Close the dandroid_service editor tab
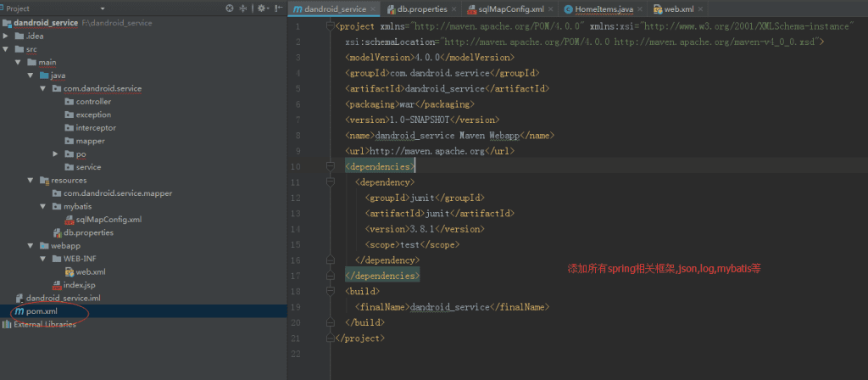Viewport: 868px width, 380px height. point(372,8)
